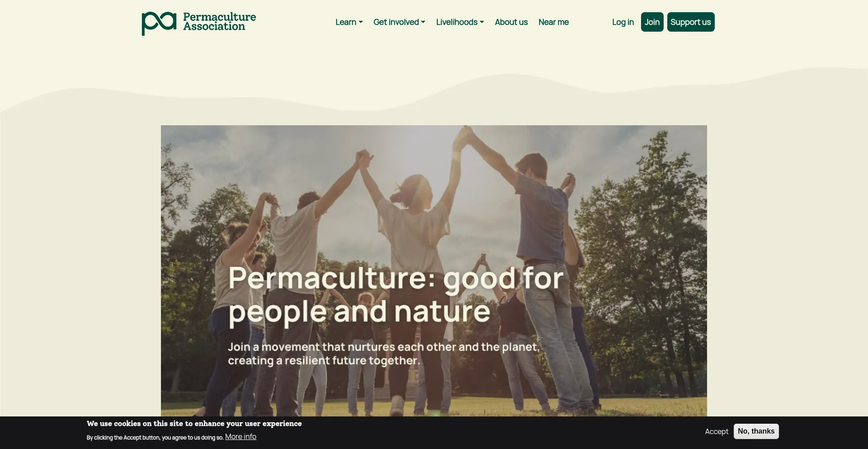868x449 pixels.
Task: Decline cookies with No, thanks
Action: pyautogui.click(x=756, y=431)
